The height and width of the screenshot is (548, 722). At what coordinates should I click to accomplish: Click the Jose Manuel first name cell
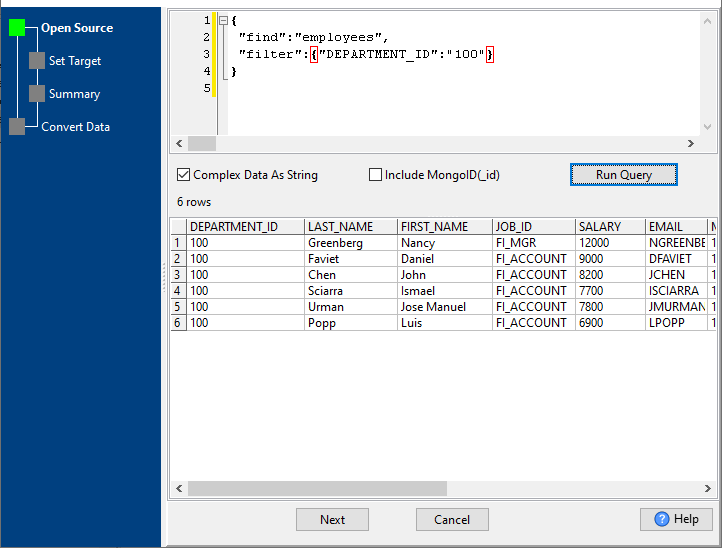[x=444, y=307]
